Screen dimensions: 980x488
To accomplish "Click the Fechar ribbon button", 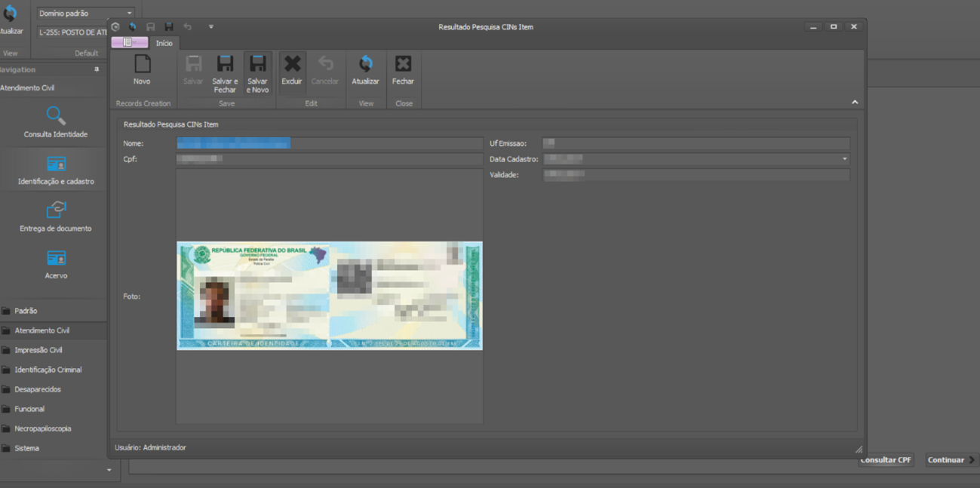I will click(403, 70).
